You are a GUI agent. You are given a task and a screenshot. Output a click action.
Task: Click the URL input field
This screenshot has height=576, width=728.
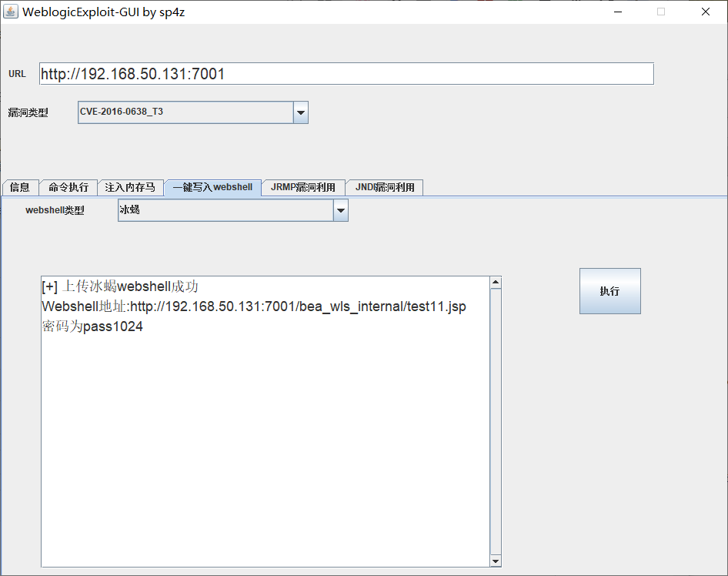pyautogui.click(x=346, y=73)
